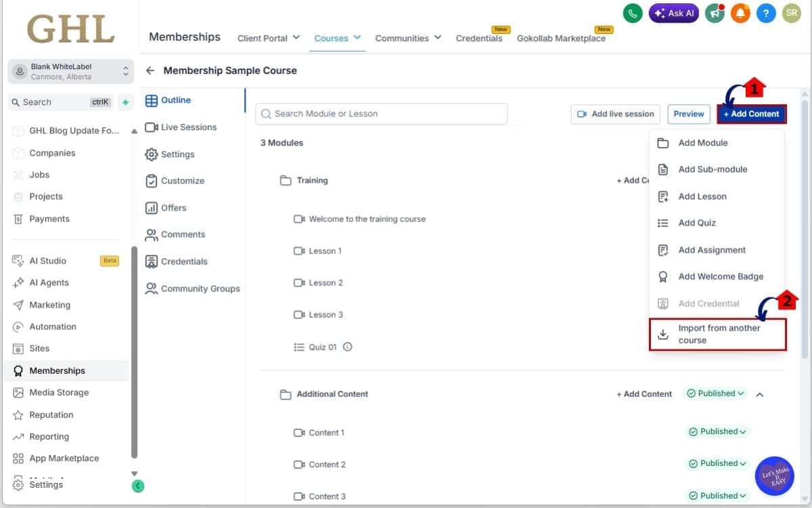Open the Community Groups tab
This screenshot has height=508, width=812.
click(x=193, y=289)
